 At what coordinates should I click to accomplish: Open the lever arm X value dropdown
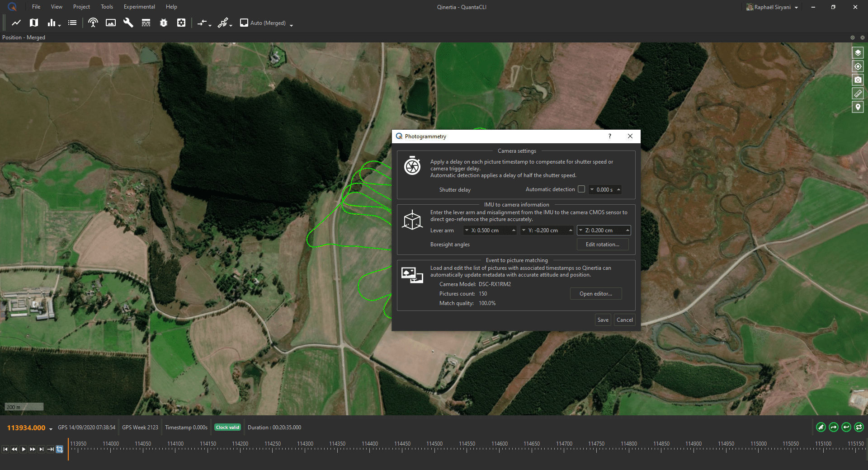click(467, 230)
